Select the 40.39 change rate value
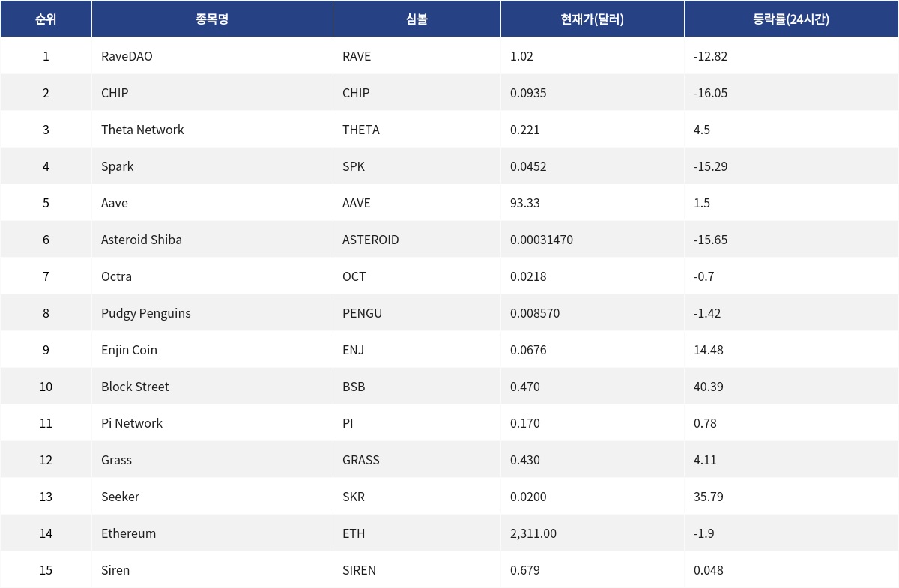This screenshot has width=899, height=588. click(x=709, y=387)
